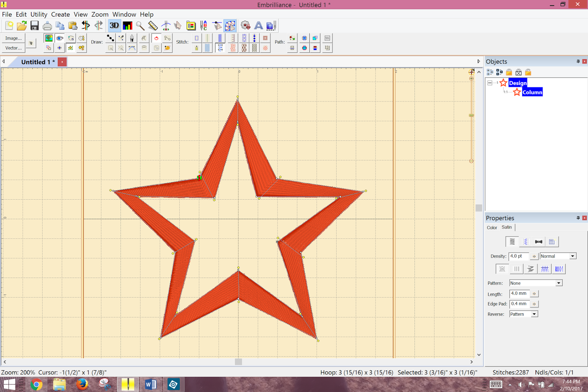Open the color palette bar tool
Screen dimensions: 588x392
tap(128, 25)
